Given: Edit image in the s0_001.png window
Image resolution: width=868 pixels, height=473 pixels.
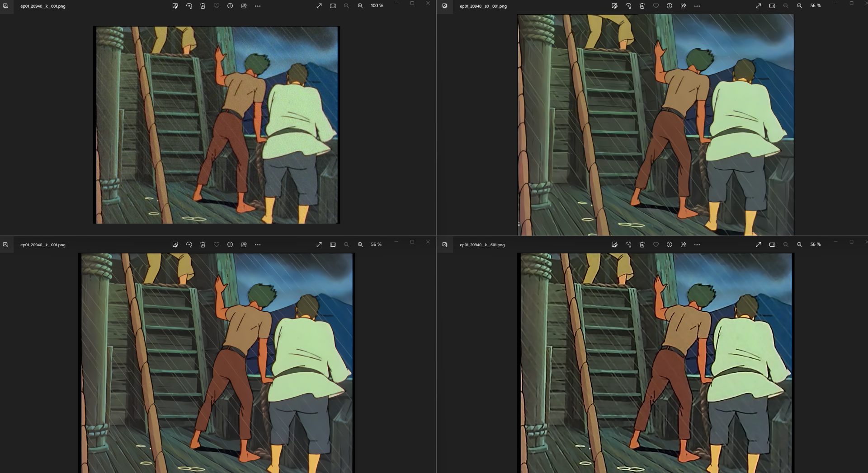Looking at the screenshot, I should click(614, 6).
